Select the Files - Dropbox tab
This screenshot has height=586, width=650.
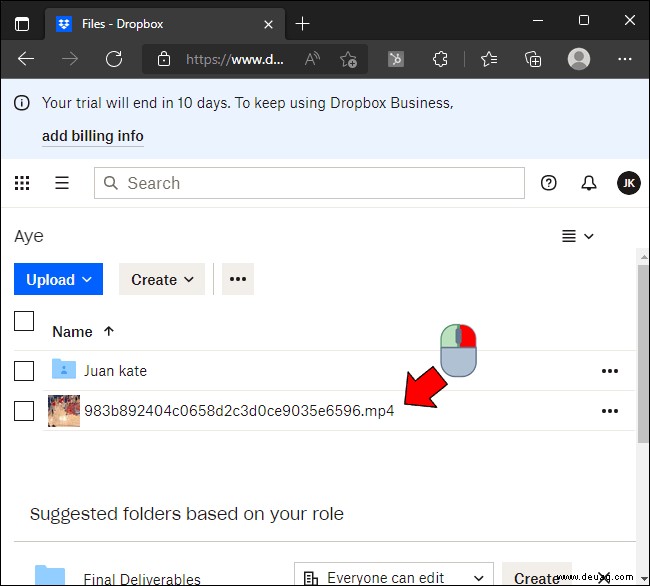click(165, 24)
